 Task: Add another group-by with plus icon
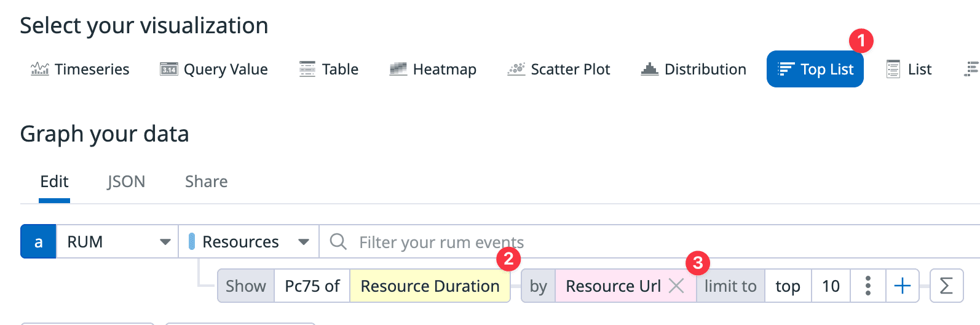click(x=902, y=286)
